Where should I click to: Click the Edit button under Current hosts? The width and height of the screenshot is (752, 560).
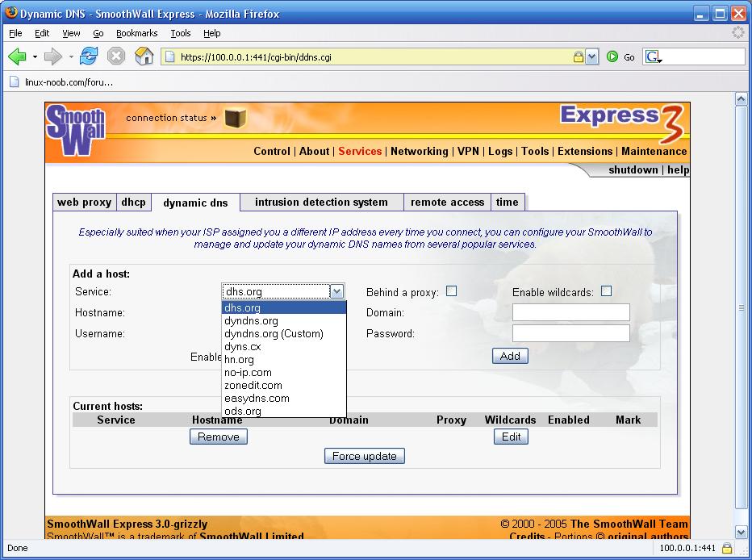[511, 437]
